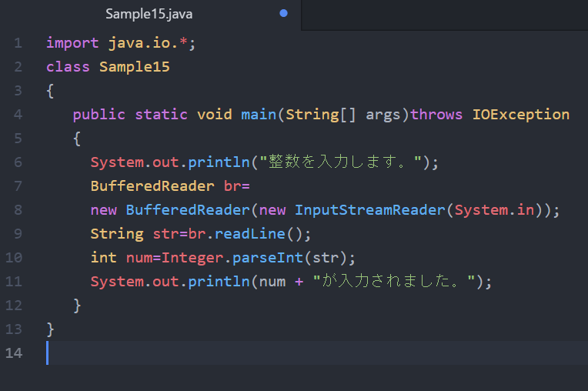
Task: Click the empty tab bar area right of Sample15.java
Action: coord(445,15)
